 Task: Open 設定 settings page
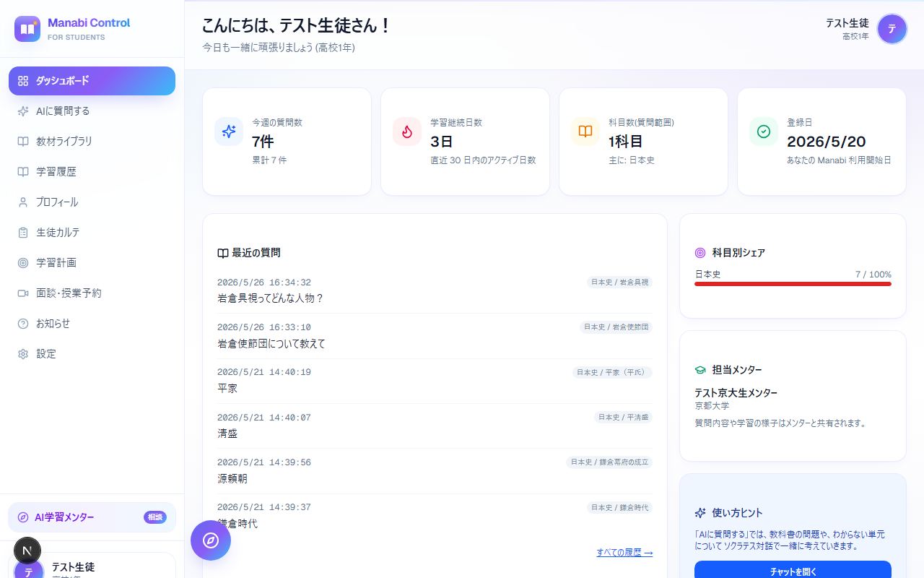tap(92, 354)
